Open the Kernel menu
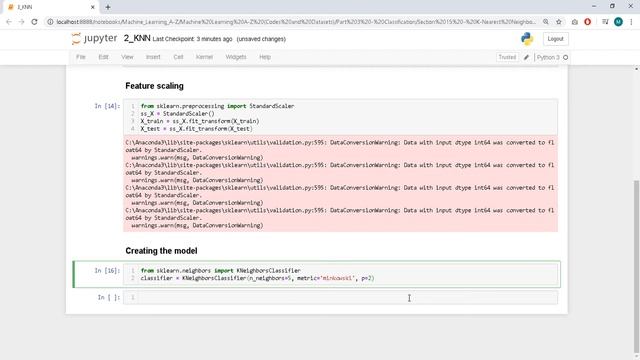The height and width of the screenshot is (360, 640). (x=204, y=57)
